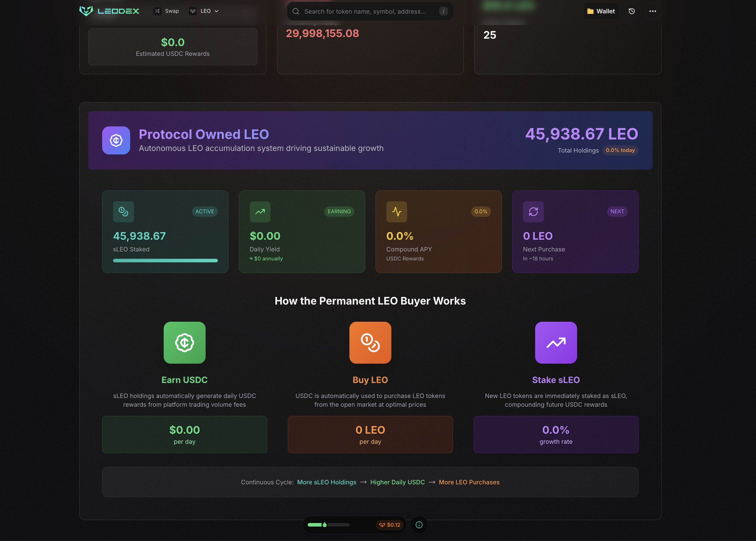This screenshot has width=756, height=541.
Task: Click the $0.00 per day box
Action: point(184,434)
